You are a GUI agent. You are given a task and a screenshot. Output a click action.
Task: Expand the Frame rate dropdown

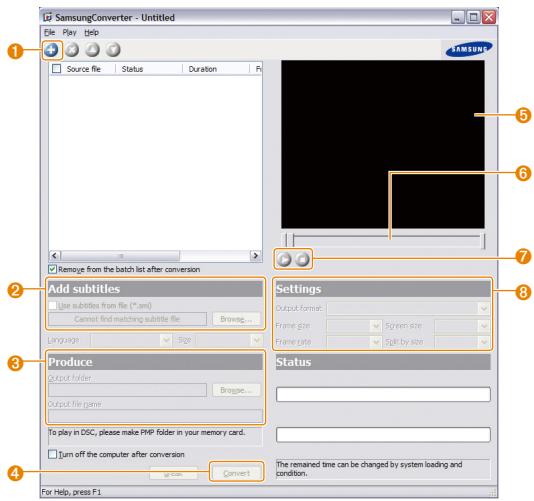click(x=375, y=342)
